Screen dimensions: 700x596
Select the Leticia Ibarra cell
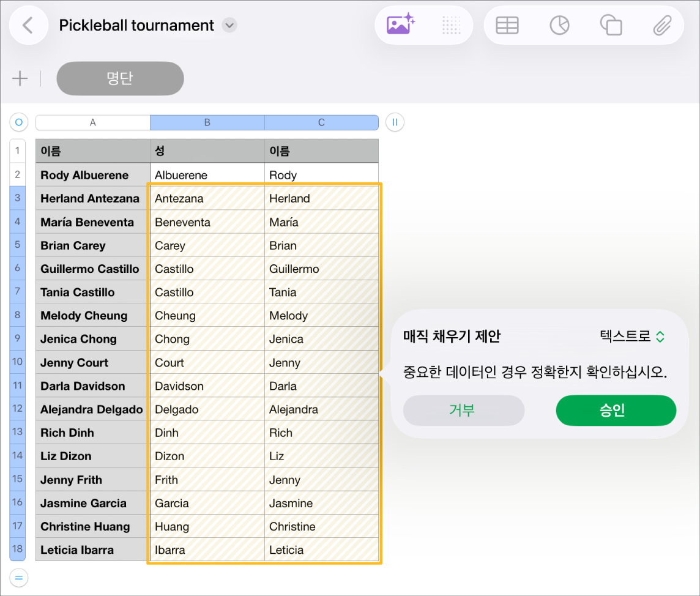93,549
